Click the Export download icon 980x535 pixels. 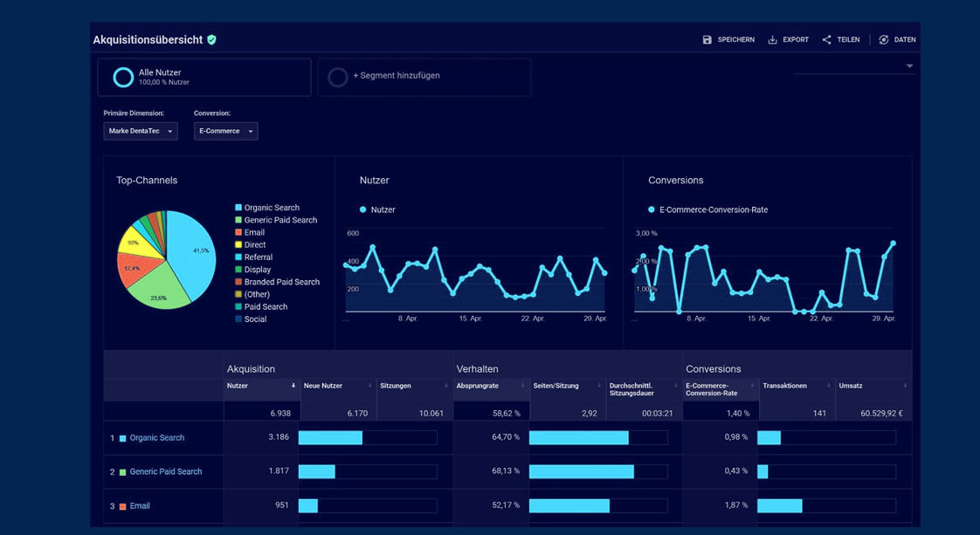(x=772, y=40)
